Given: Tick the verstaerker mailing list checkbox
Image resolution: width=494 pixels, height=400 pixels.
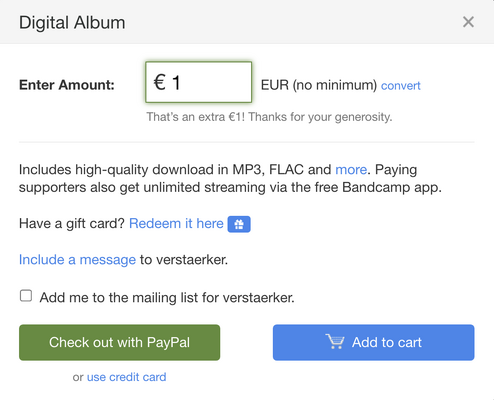Looking at the screenshot, I should coord(26,296).
